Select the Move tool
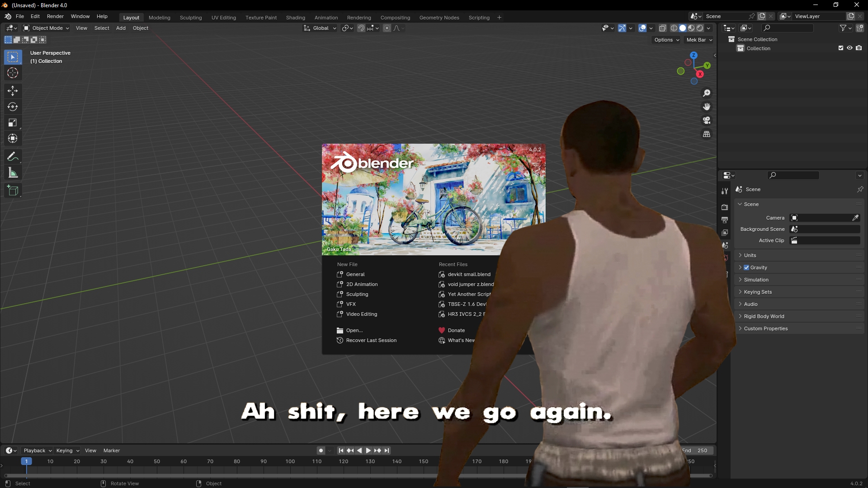868x488 pixels. (13, 91)
